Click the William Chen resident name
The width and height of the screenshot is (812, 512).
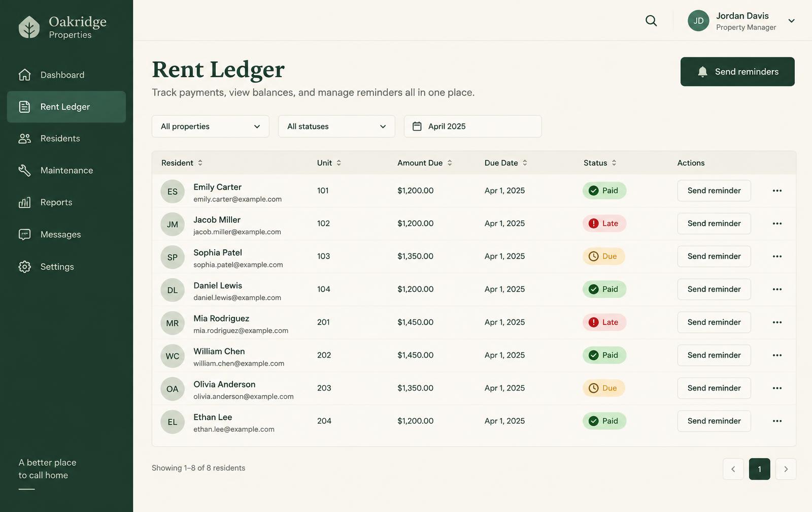pyautogui.click(x=219, y=351)
